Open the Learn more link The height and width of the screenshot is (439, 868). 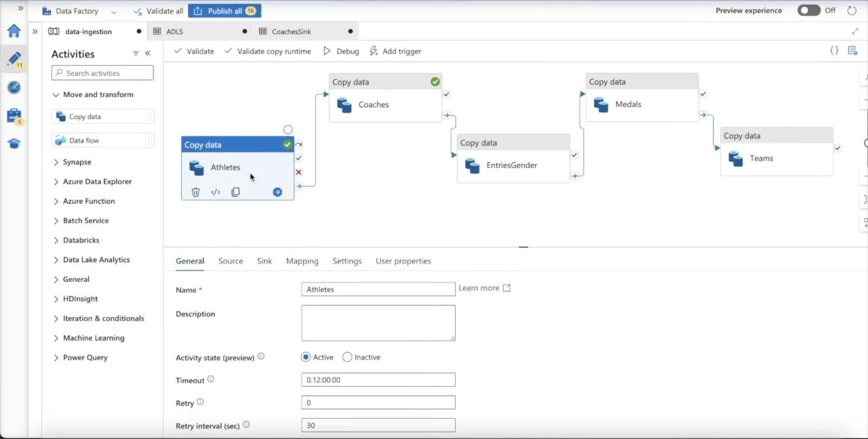click(x=484, y=288)
